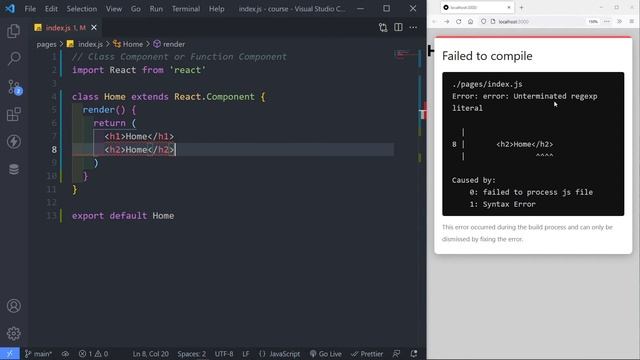Screen dimensions: 640x360
Task: Switch git branch via main* indicator
Action: point(38,354)
